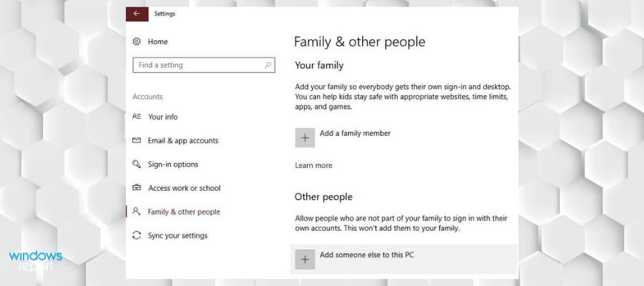Click the back arrow button
Image resolution: width=644 pixels, height=286 pixels.
[137, 14]
